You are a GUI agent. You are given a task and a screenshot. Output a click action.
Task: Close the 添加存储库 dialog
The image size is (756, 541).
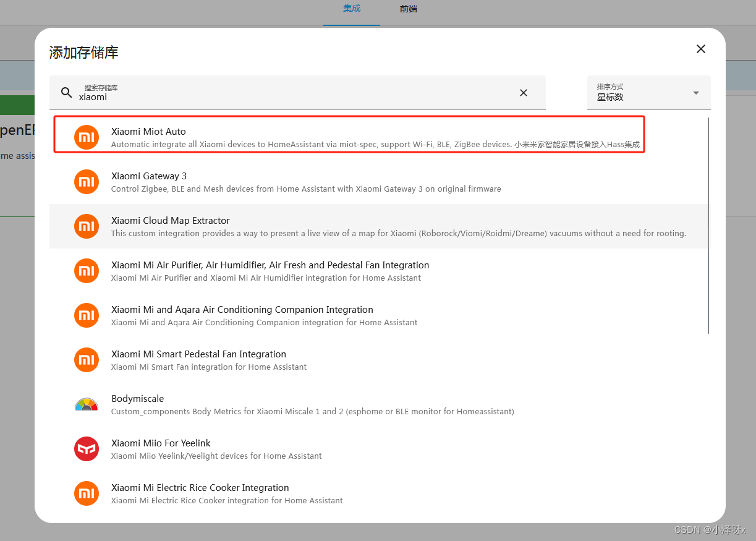(701, 49)
